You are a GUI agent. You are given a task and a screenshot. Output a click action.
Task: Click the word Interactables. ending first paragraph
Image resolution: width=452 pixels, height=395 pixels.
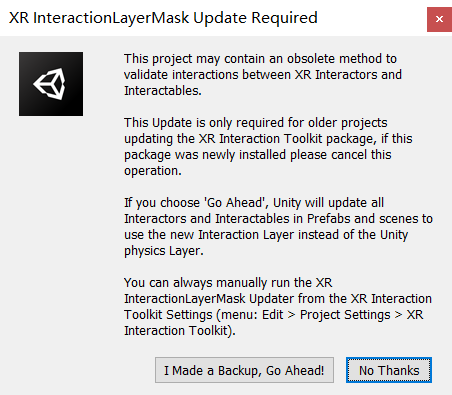[x=163, y=91]
